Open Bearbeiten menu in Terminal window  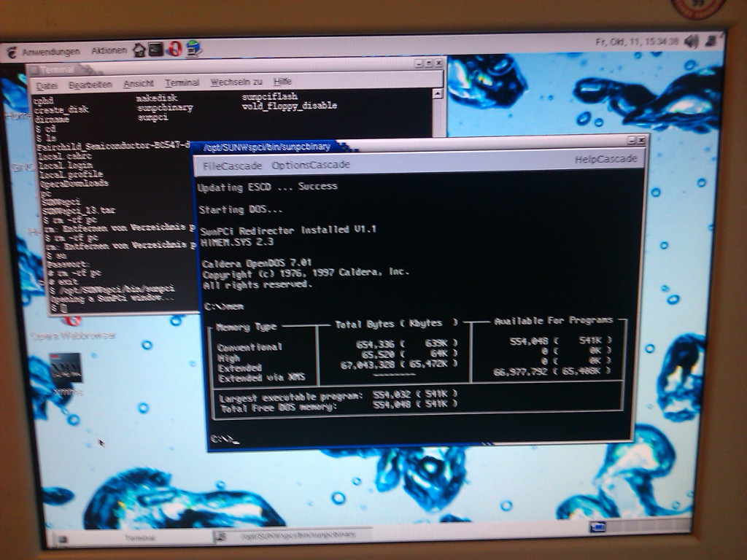tap(90, 85)
